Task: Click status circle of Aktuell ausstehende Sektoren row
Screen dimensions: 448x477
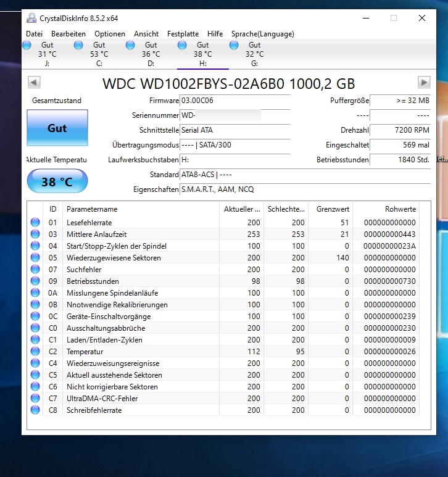Action: pos(35,375)
